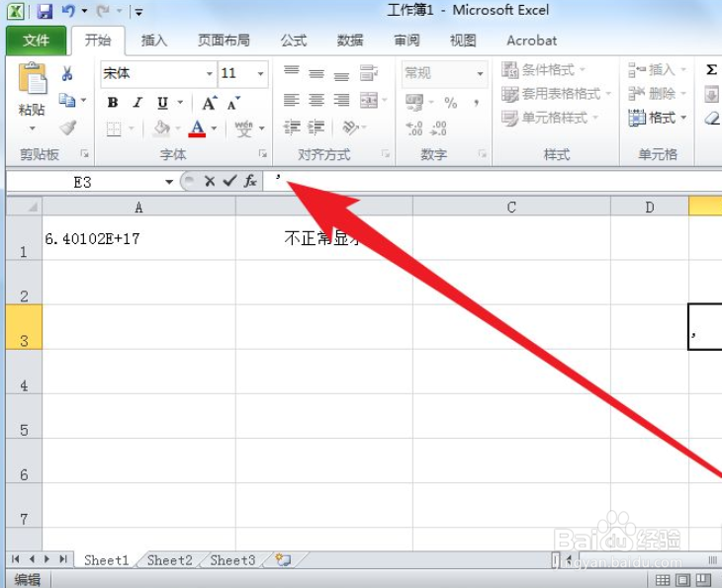Image resolution: width=722 pixels, height=588 pixels.
Task: Click the Copy icon
Action: click(x=67, y=100)
